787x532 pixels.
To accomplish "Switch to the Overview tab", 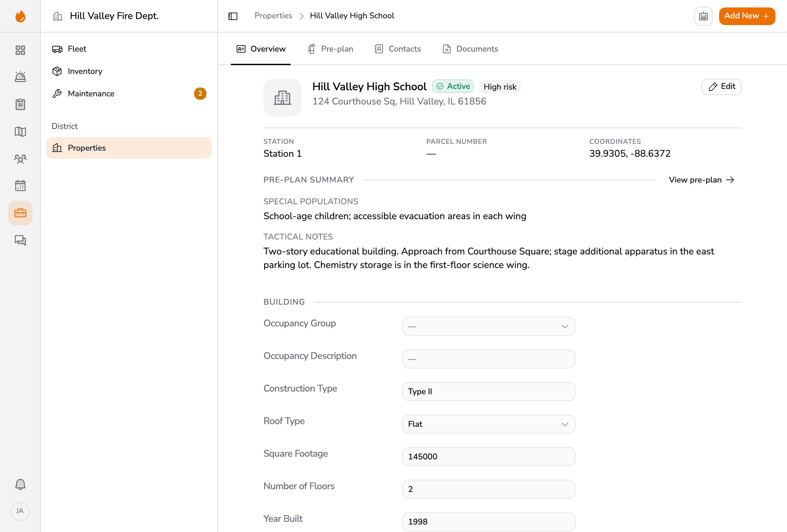I will click(261, 49).
